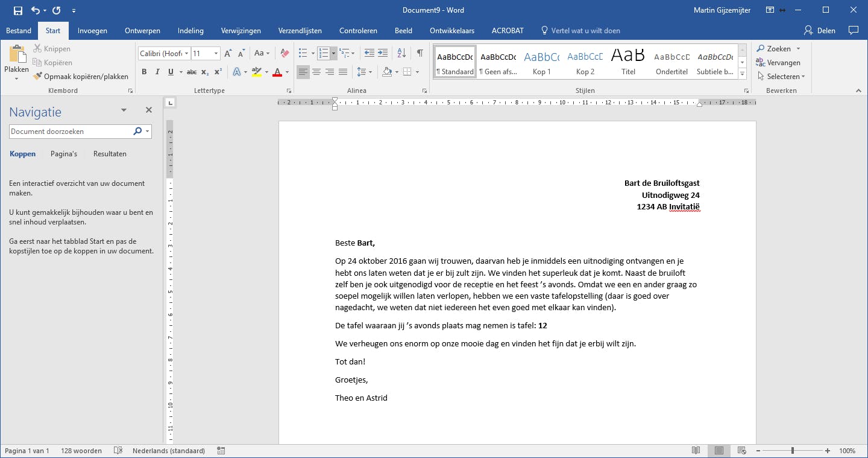This screenshot has width=868, height=458.
Task: Adjust the zoom slider in the status bar
Action: (793, 451)
